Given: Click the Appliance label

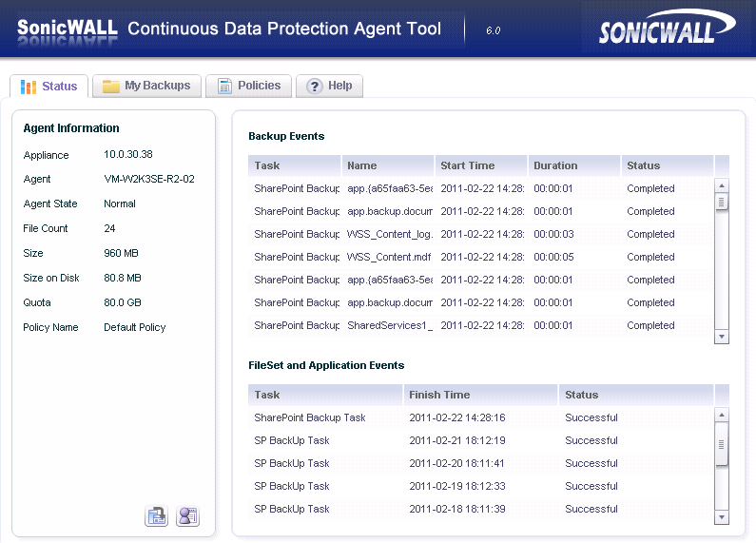Looking at the screenshot, I should tap(46, 155).
